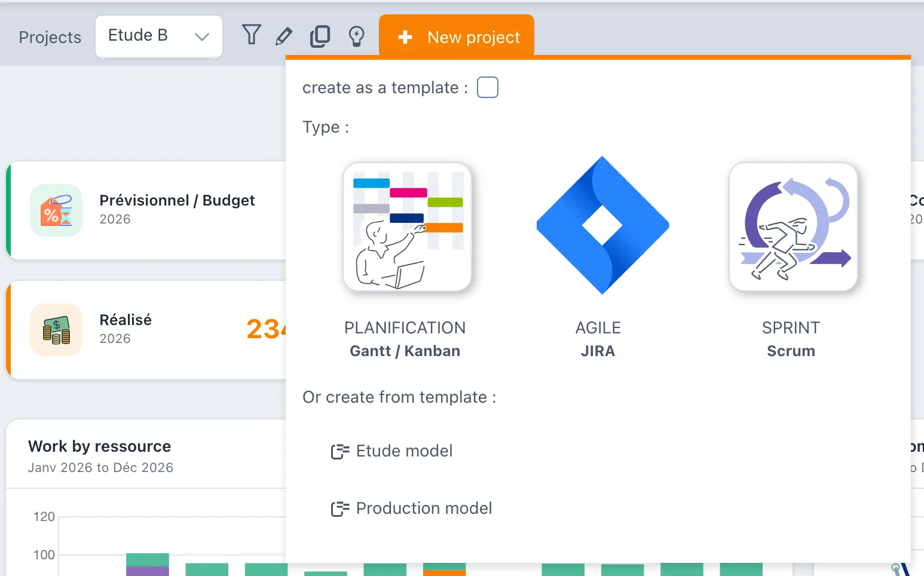Click the 120 axis value in chart
Screen dimensions: 924x576
click(x=44, y=517)
